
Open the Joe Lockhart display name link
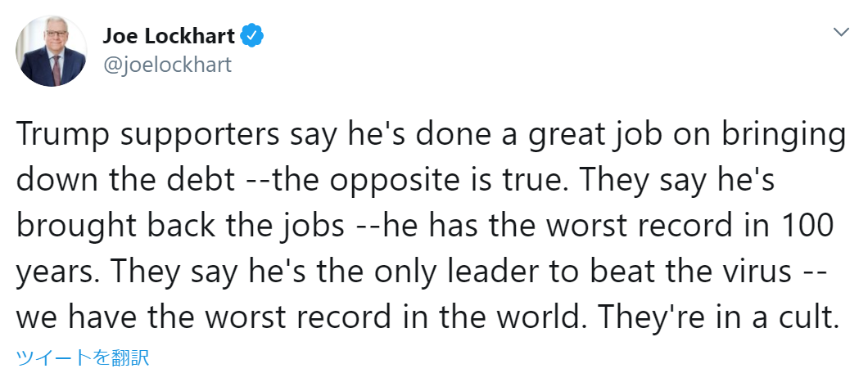[169, 36]
